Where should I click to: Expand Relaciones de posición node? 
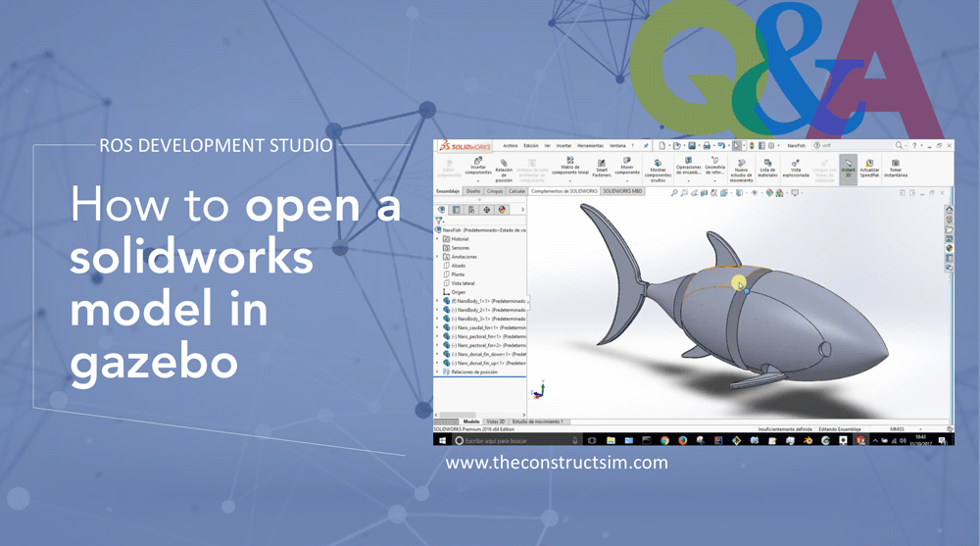[x=437, y=372]
